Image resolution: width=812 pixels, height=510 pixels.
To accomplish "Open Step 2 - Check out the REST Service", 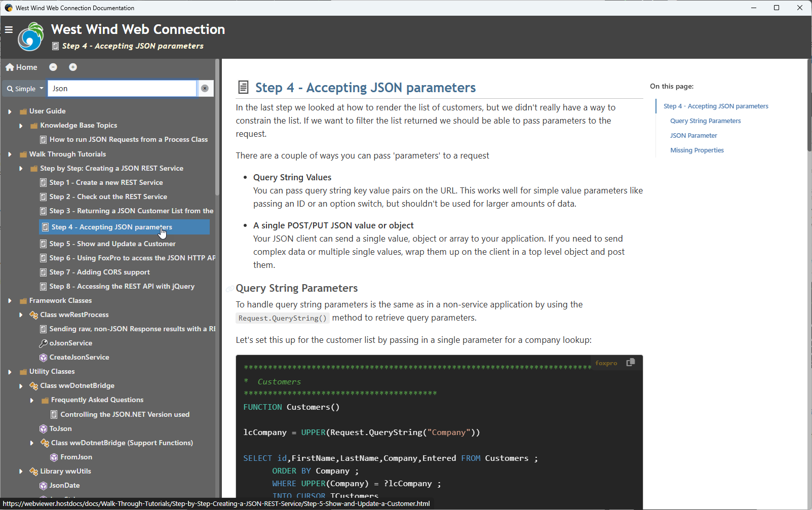I will click(x=108, y=197).
